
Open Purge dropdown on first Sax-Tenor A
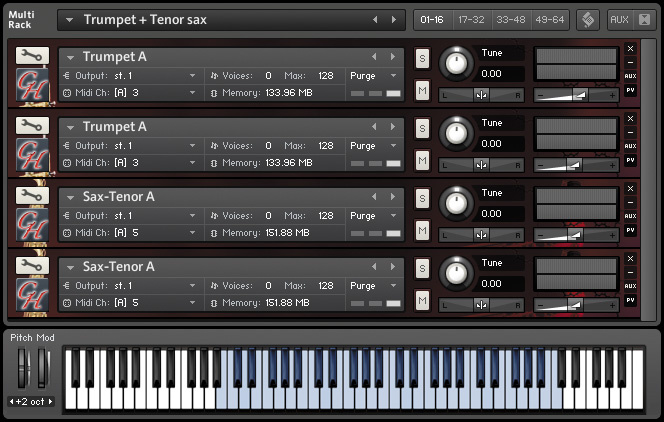click(393, 215)
